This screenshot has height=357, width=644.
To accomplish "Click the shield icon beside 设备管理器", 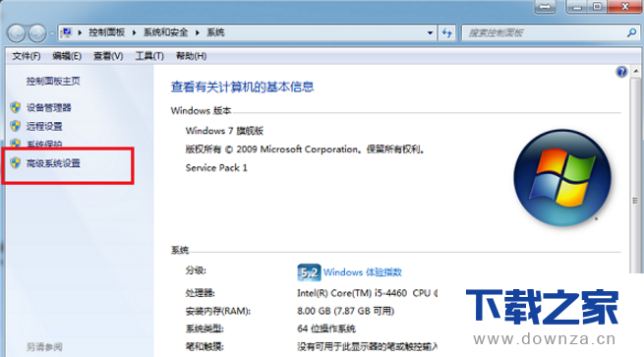I will tap(16, 107).
